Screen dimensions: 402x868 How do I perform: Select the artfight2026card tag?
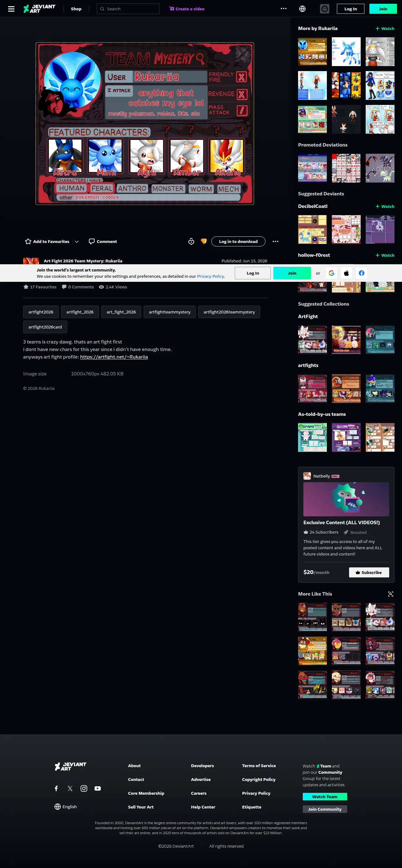click(45, 327)
